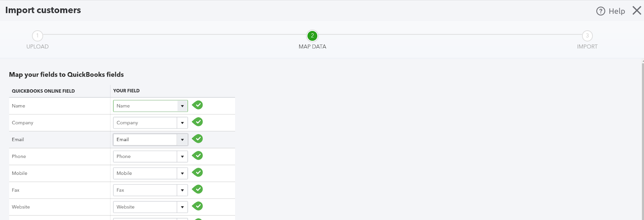This screenshot has height=220, width=644.
Task: Select step 2 Map Data
Action: 312,36
